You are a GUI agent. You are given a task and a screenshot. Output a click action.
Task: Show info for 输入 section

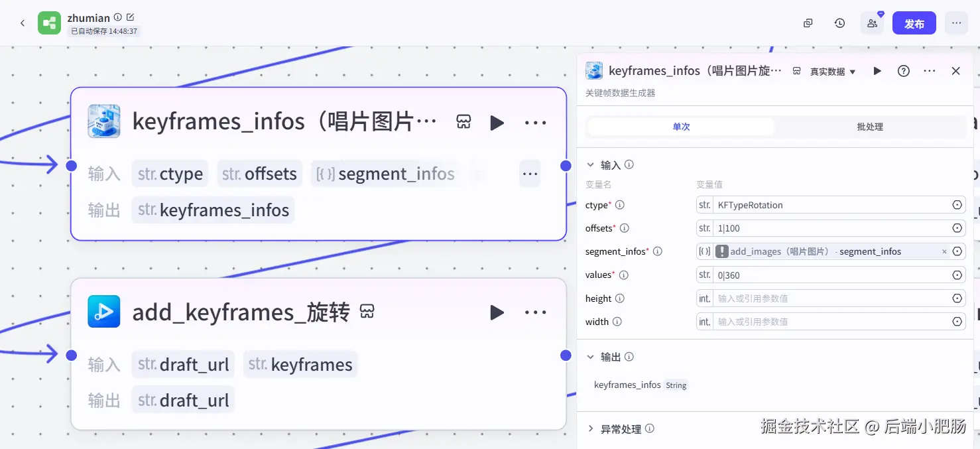pos(629,164)
